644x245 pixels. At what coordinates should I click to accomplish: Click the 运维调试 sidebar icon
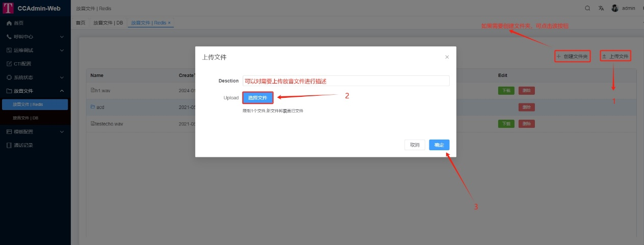[9, 50]
